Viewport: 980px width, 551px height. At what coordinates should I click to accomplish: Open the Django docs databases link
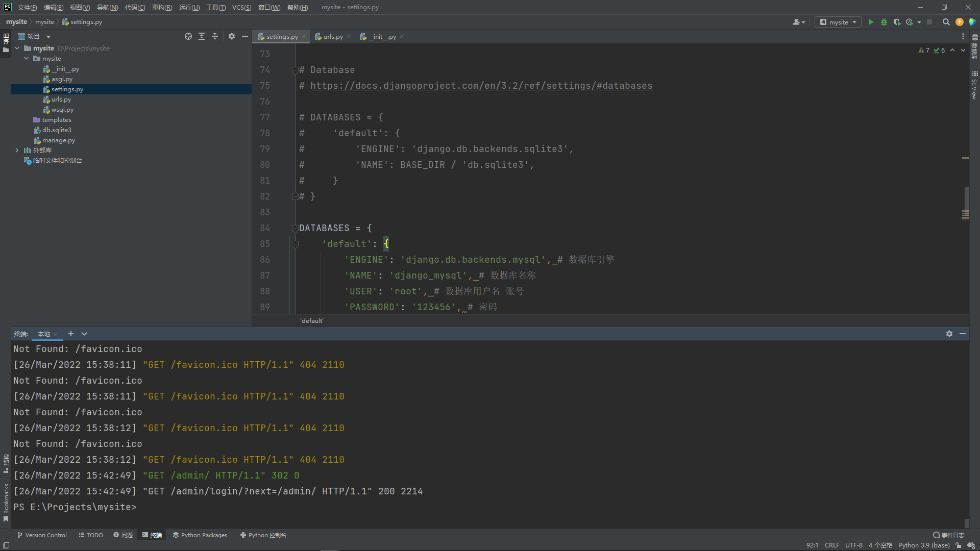point(481,86)
